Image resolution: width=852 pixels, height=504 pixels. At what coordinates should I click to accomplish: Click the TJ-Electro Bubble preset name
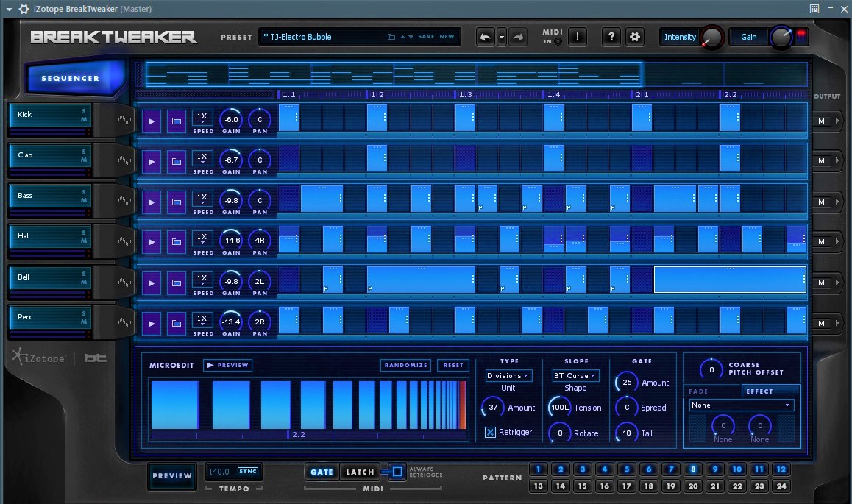coord(300,37)
